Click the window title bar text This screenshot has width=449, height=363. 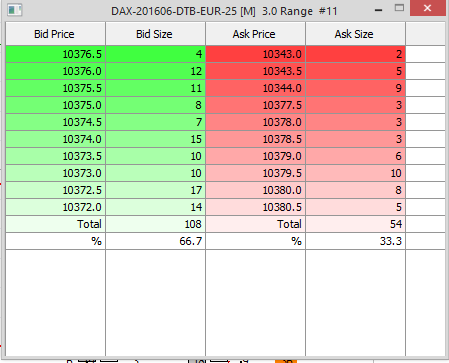click(224, 11)
